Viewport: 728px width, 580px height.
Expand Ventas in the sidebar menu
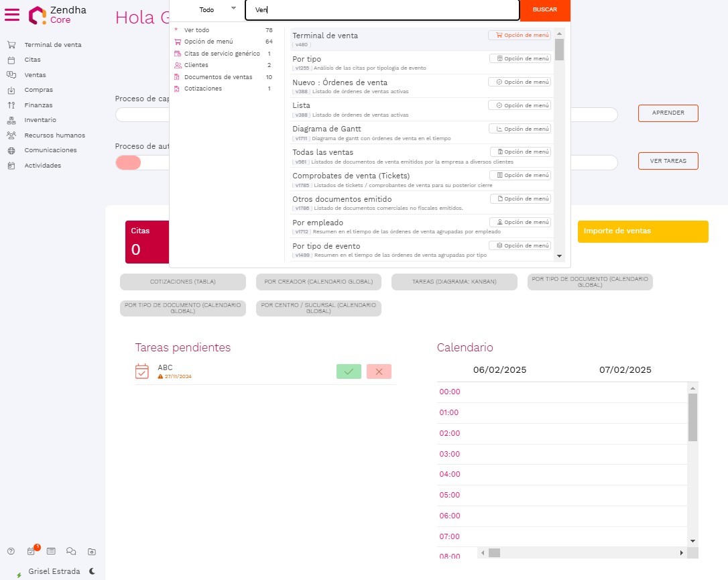coord(35,75)
